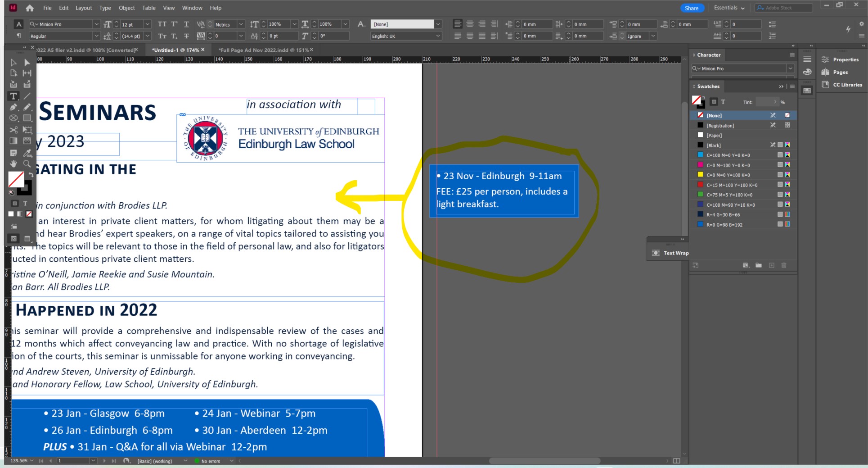The image size is (868, 468).
Task: Click the Adobe Stock search field
Action: point(785,8)
